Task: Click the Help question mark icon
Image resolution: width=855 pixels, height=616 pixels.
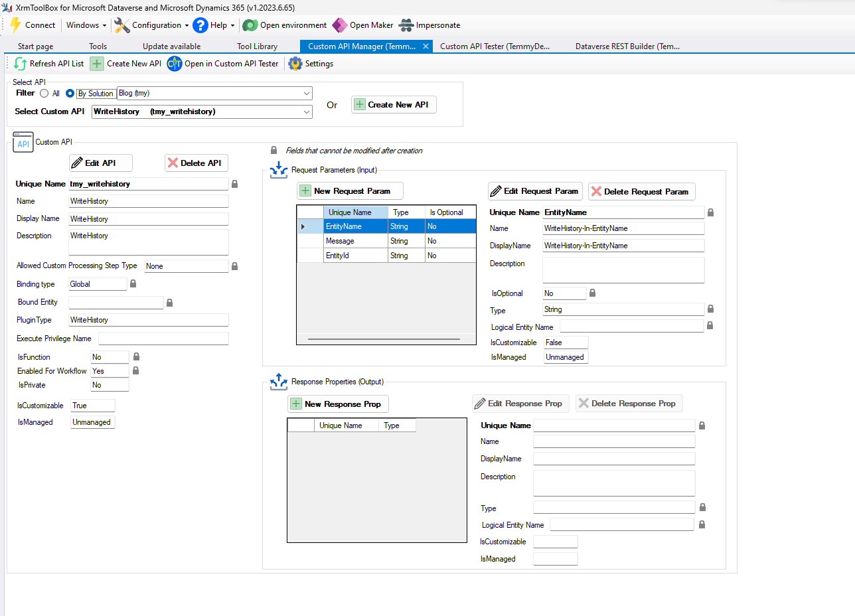Action: 200,25
